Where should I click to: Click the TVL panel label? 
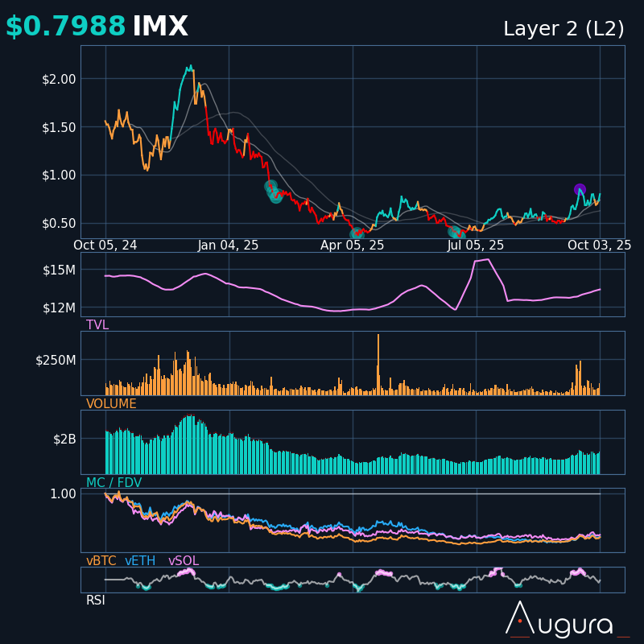[x=97, y=325]
